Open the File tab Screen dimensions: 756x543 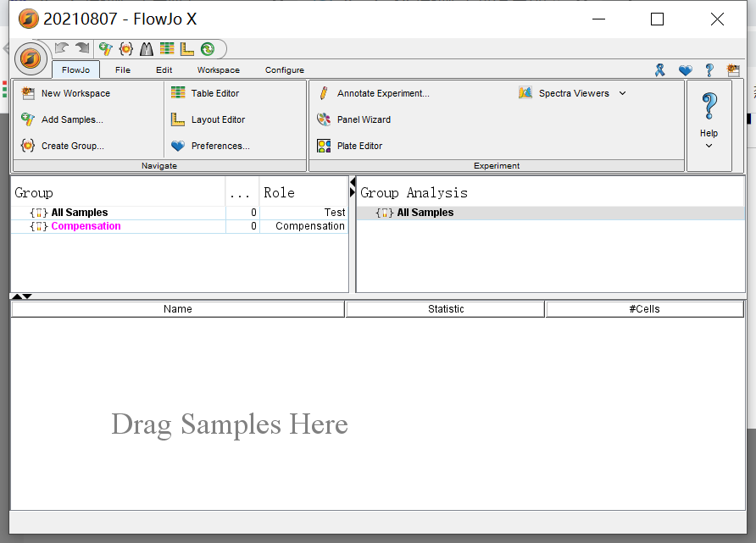tap(123, 69)
